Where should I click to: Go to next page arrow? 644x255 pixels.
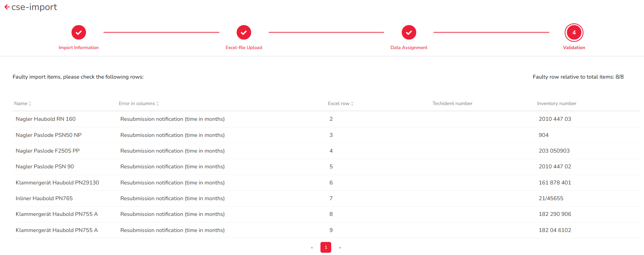point(340,248)
